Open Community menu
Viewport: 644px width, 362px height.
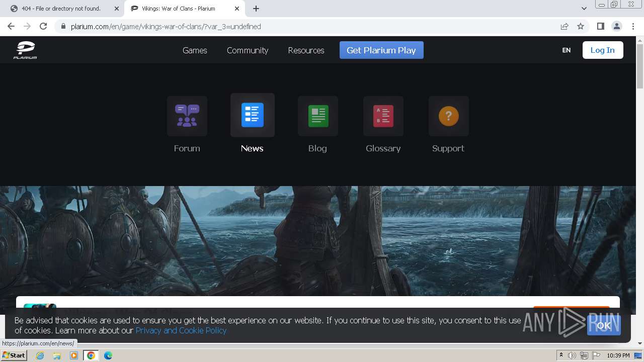(x=248, y=50)
